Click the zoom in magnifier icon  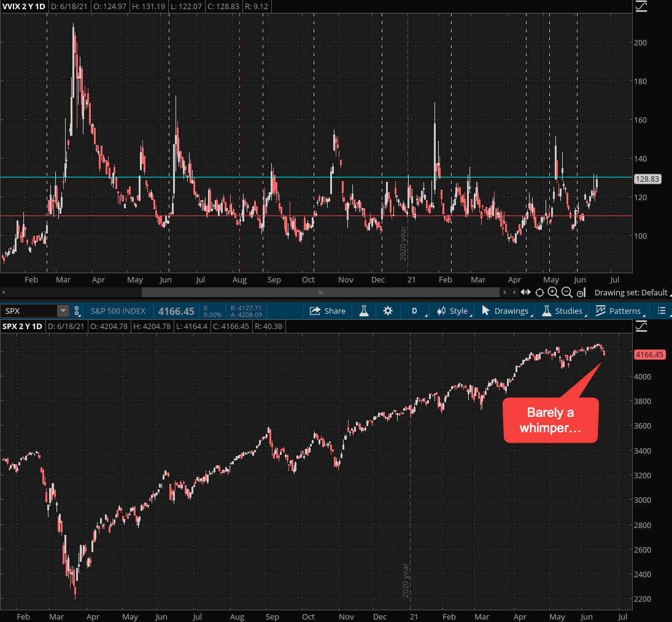pos(553,292)
